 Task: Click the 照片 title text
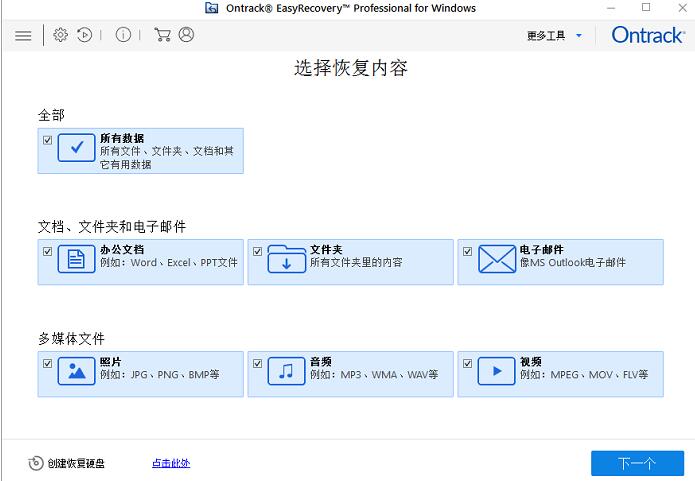coord(111,361)
